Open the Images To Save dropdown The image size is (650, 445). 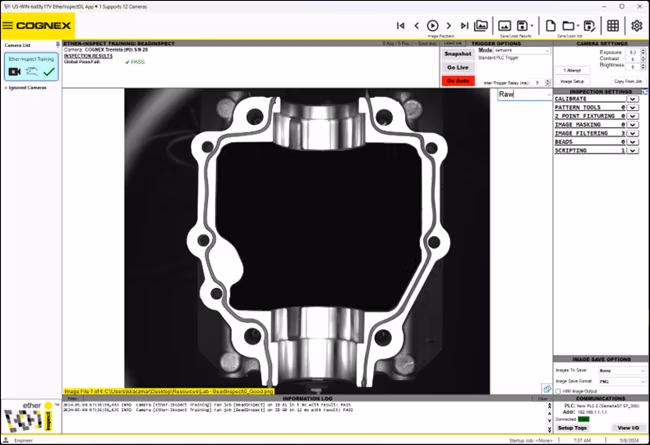pyautogui.click(x=622, y=370)
